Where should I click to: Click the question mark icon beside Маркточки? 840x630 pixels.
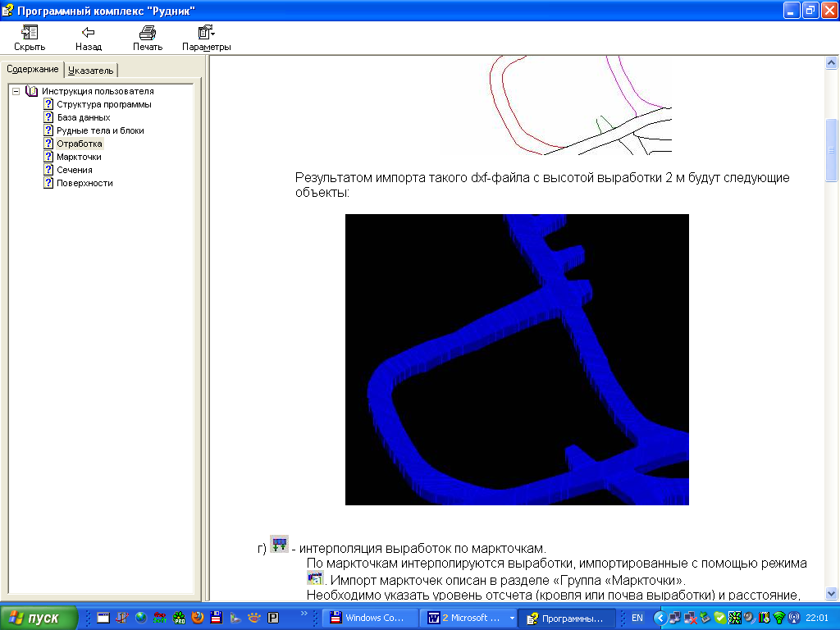pyautogui.click(x=48, y=157)
